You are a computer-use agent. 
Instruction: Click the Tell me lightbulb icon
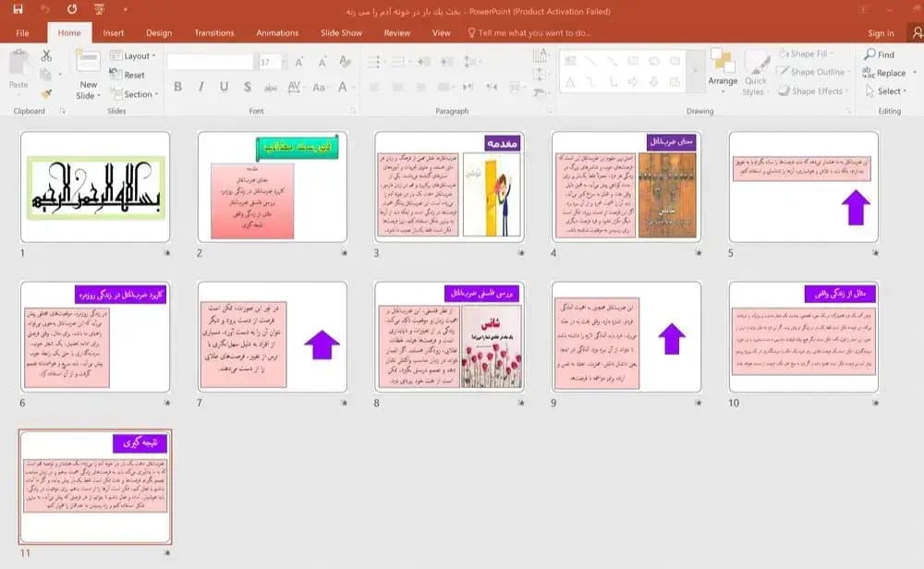(471, 32)
